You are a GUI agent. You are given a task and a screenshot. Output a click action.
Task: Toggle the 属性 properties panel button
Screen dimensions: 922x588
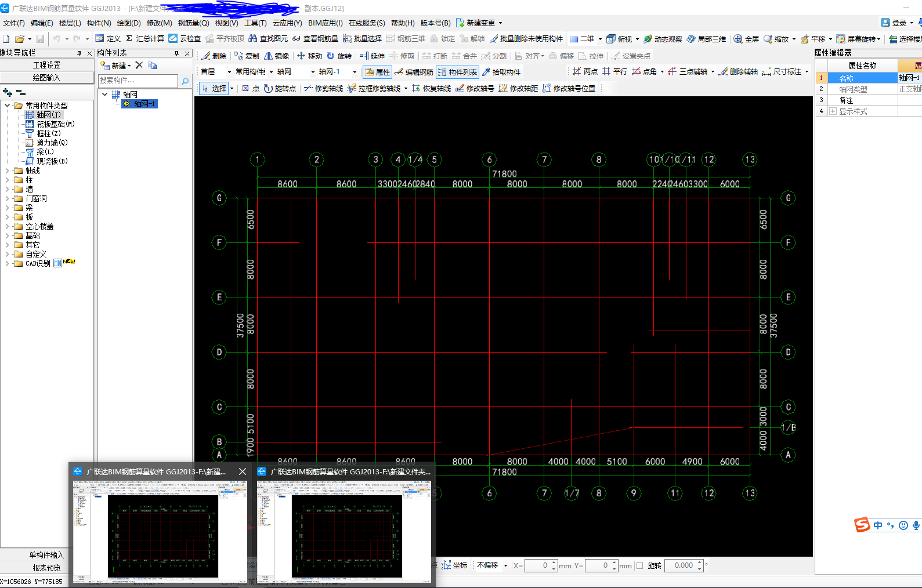[x=377, y=72]
